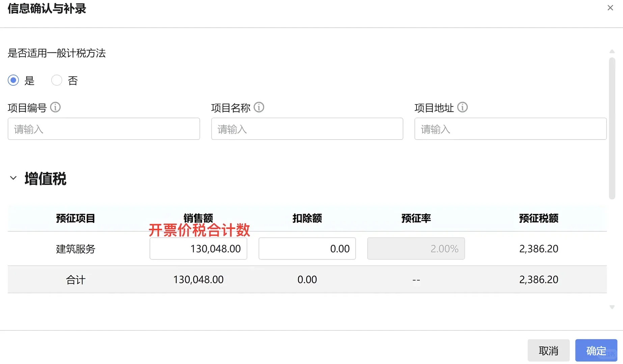The image size is (623, 364).
Task: Collapse the 增值税 section
Action: pos(13,178)
